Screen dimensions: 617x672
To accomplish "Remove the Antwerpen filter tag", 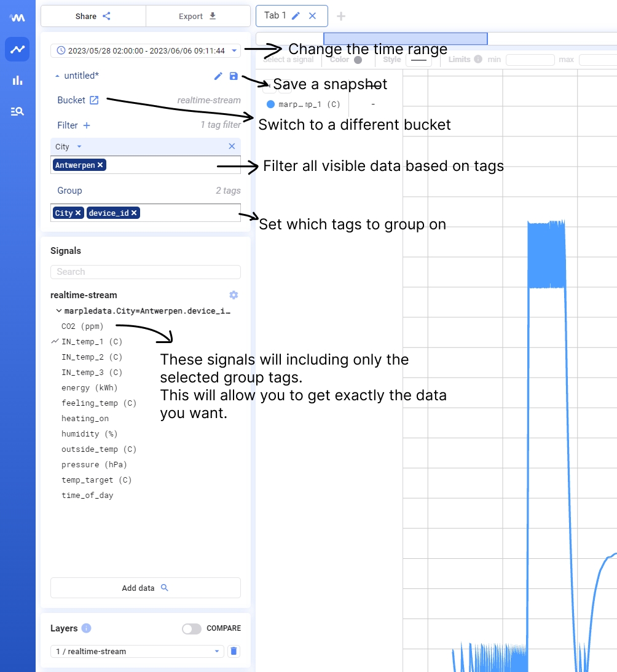I will [x=100, y=165].
